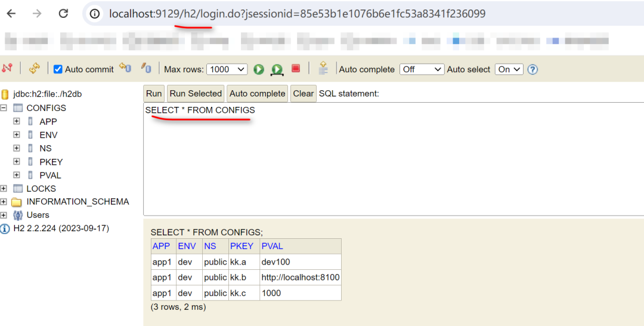Toggle the Auto commit checkbox
Image resolution: width=644 pixels, height=326 pixels.
(x=58, y=69)
